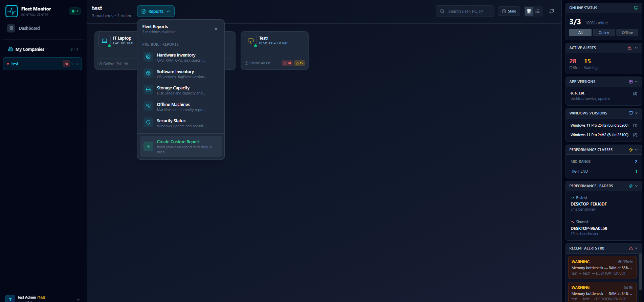
Task: Click the search user, PC, IP field
Action: (465, 11)
